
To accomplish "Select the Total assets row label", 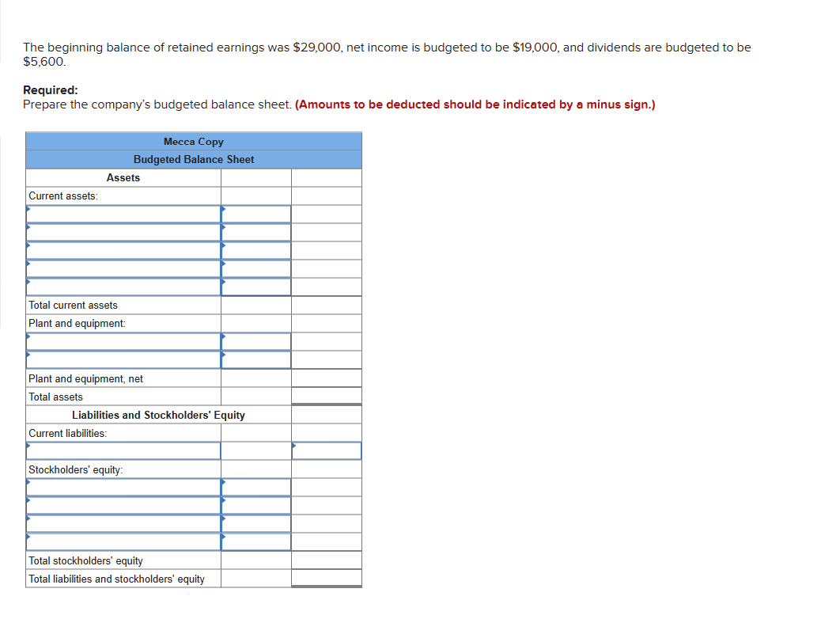I will [55, 397].
